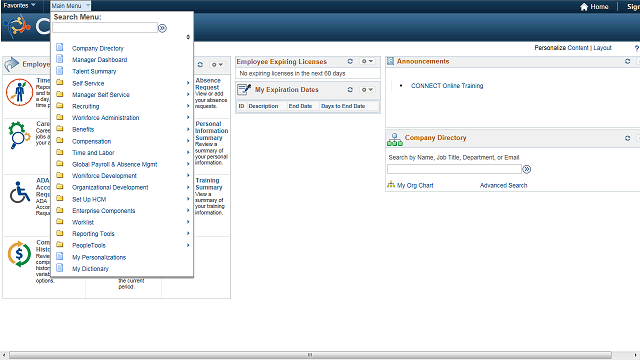This screenshot has width=640, height=360.
Task: Refresh the Employee Self Service pagelet
Action: (200, 64)
